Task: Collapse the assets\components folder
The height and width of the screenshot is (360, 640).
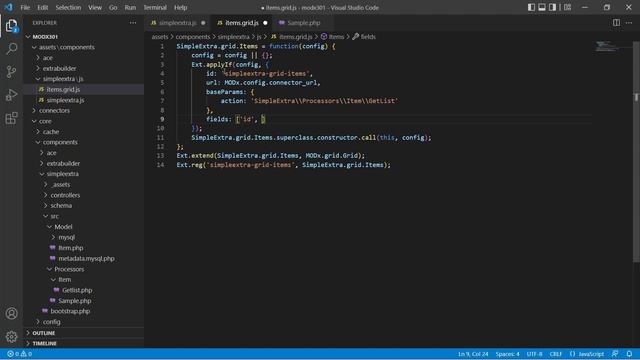Action: coord(83,47)
